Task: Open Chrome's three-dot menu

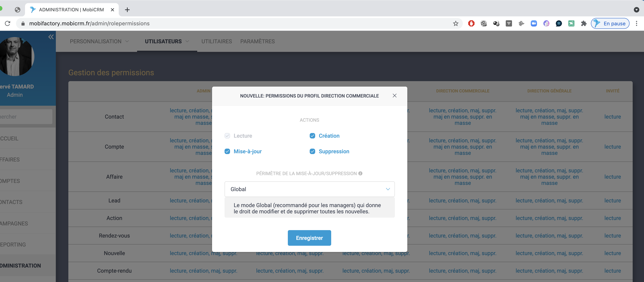Action: click(637, 23)
